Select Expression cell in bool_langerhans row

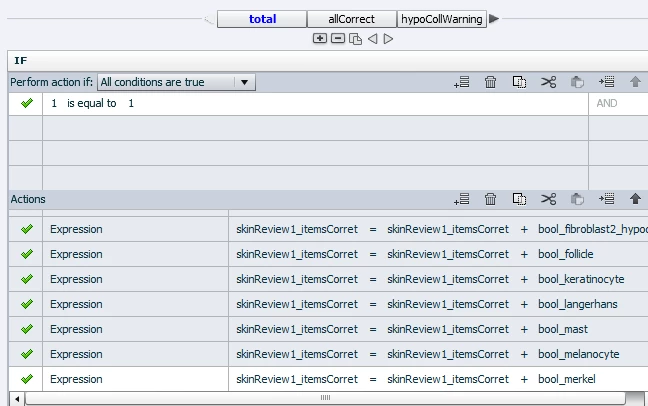click(x=136, y=304)
